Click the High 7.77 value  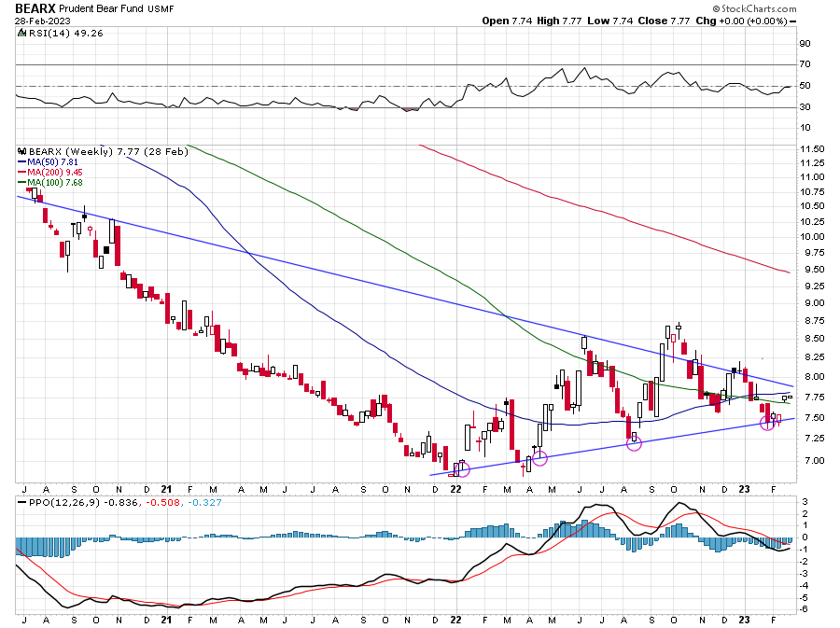559,21
